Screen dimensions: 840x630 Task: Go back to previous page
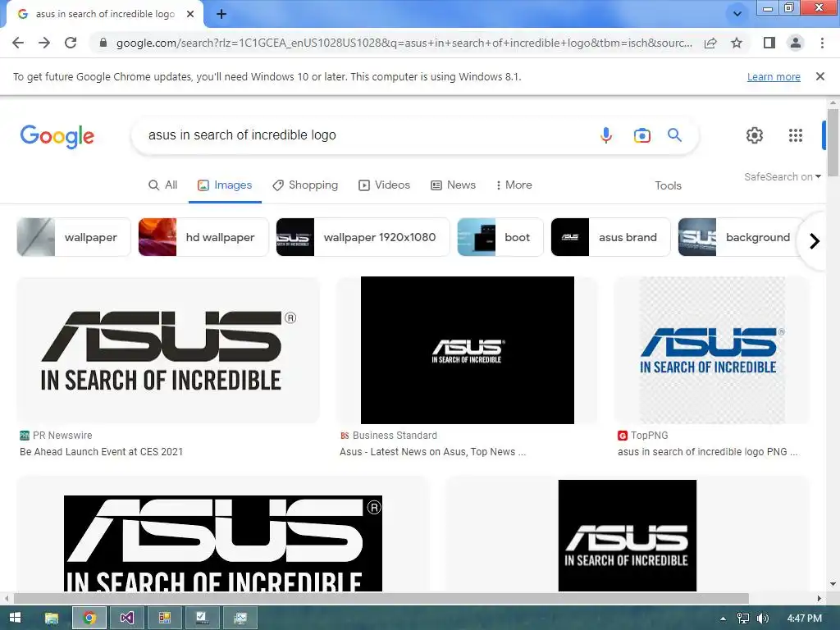click(x=18, y=43)
